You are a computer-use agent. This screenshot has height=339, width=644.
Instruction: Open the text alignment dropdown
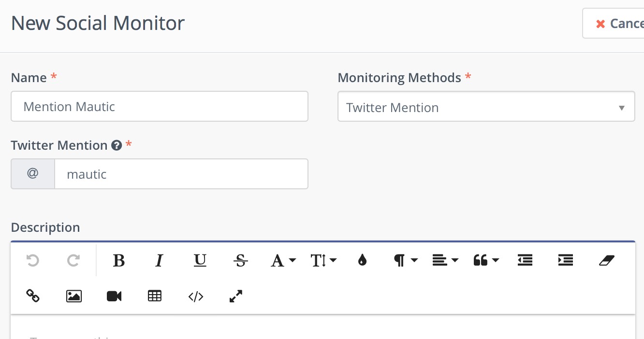point(445,261)
